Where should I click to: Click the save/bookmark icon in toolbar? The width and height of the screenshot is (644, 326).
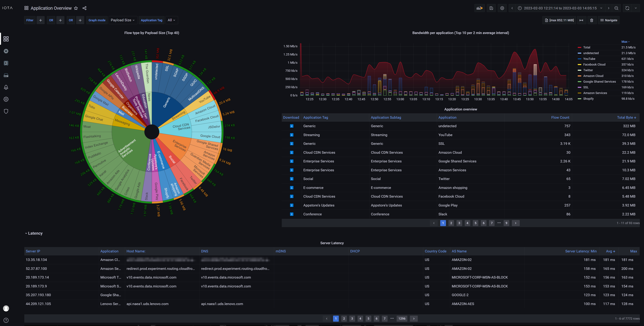pyautogui.click(x=491, y=8)
